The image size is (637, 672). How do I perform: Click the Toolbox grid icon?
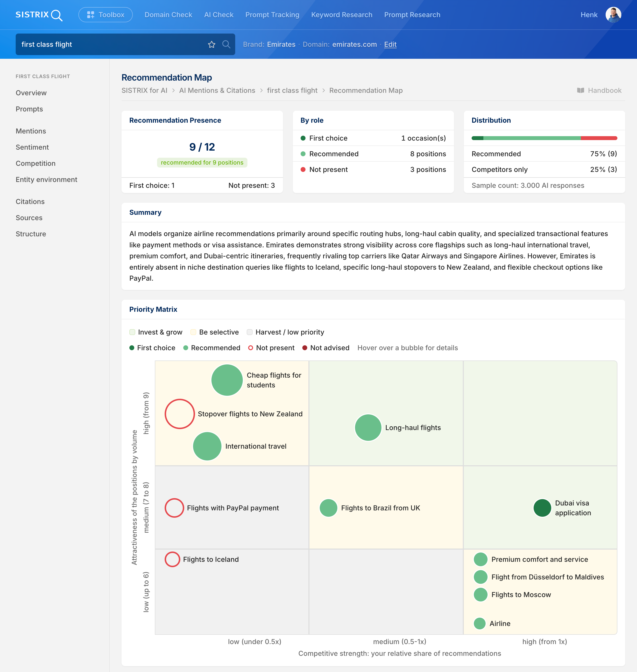[x=91, y=15]
